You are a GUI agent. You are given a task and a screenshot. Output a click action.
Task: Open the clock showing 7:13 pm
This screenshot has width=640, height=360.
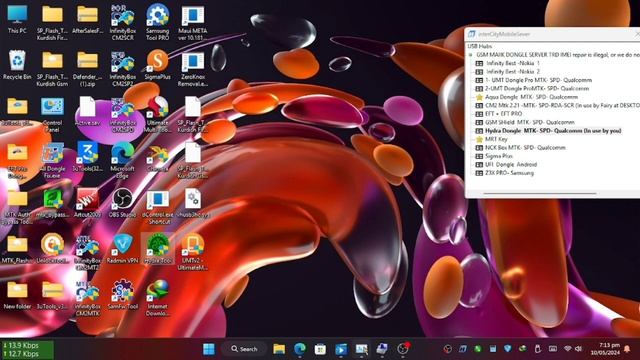[606, 349]
